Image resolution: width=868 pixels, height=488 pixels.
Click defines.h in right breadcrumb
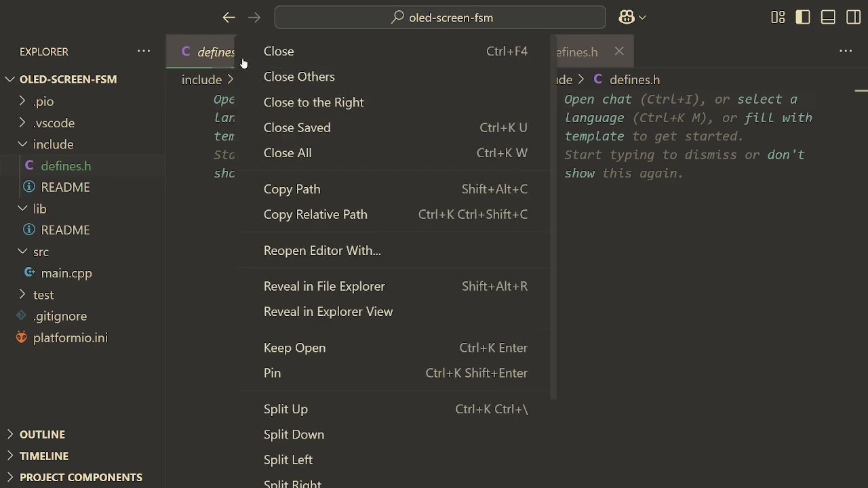pyautogui.click(x=635, y=80)
